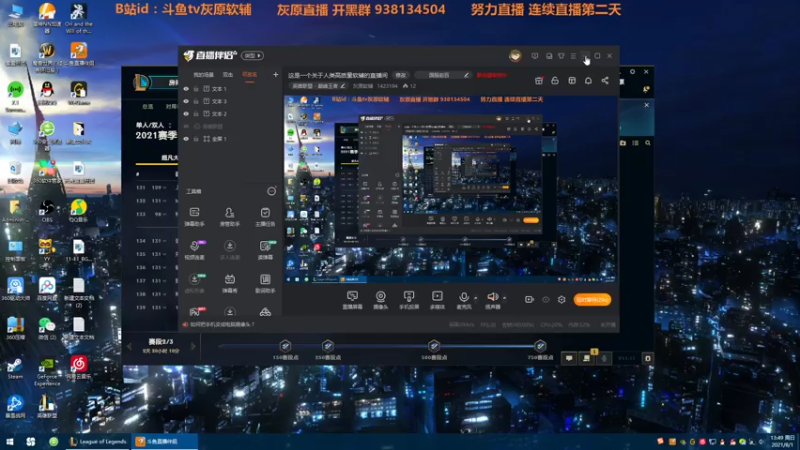This screenshot has width=800, height=450.
Task: Toggle visibility of layer 文本 3
Action: click(x=186, y=101)
